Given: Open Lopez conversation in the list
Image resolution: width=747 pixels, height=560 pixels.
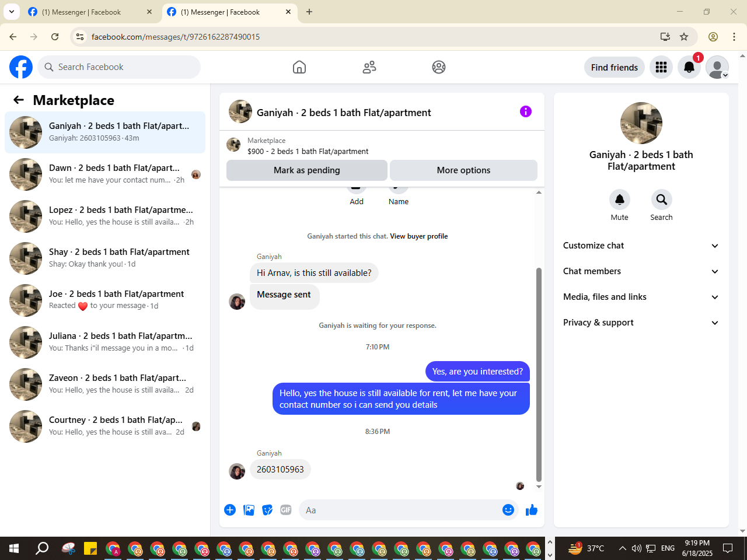Looking at the screenshot, I should 105,216.
